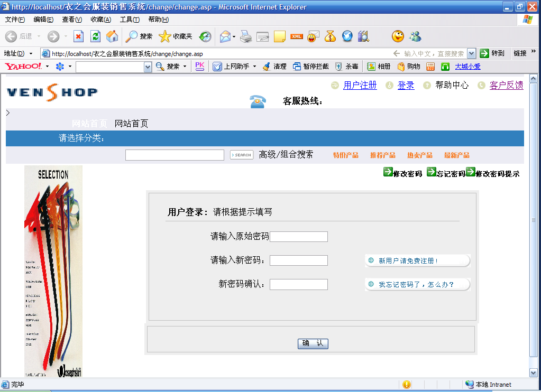Click the Yahoo! logo in the toolbar

point(23,66)
